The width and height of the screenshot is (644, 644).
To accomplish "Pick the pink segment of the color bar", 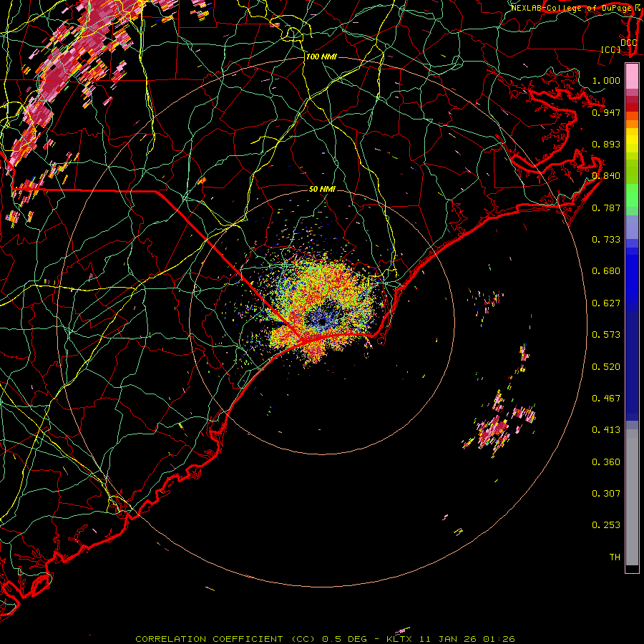I will coord(632,77).
